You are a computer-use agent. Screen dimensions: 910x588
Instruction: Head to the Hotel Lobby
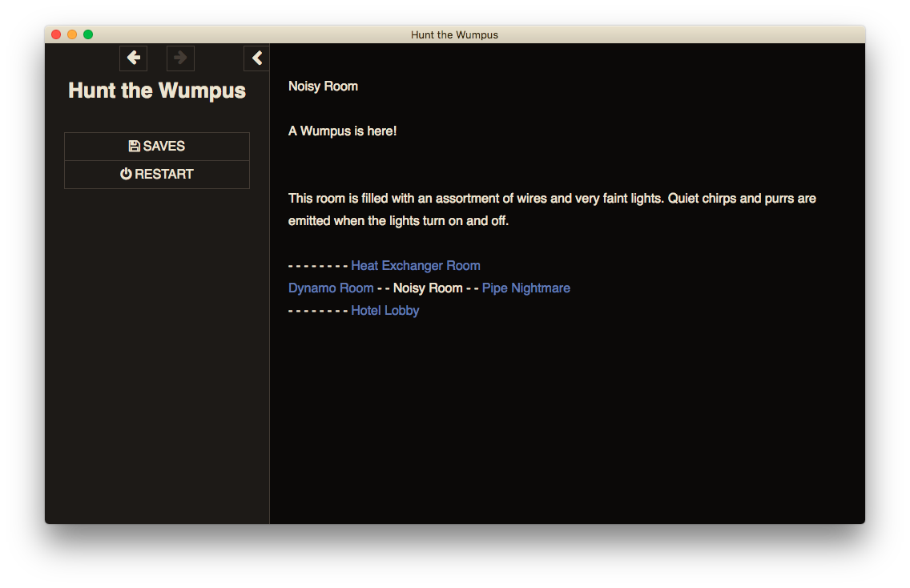coord(385,311)
